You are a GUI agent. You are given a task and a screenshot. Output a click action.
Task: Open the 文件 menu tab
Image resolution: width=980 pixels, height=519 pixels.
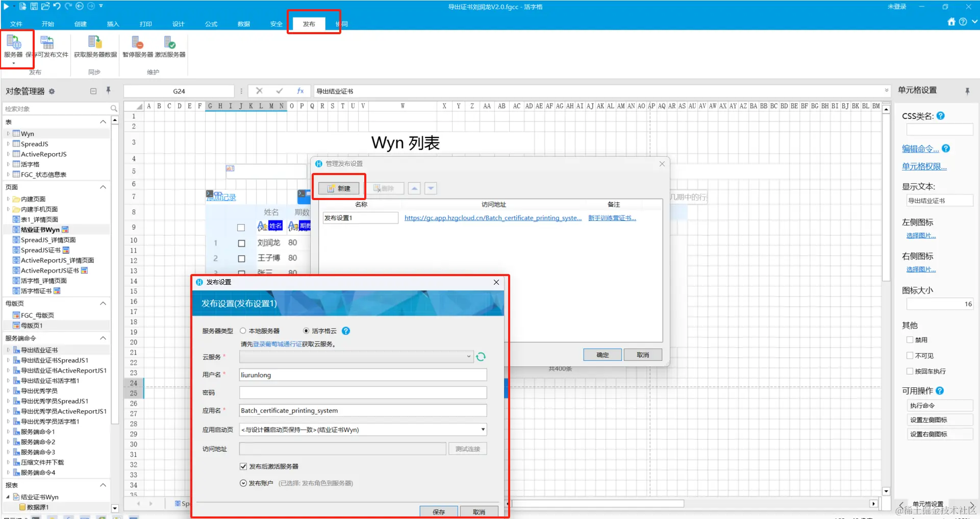point(16,24)
